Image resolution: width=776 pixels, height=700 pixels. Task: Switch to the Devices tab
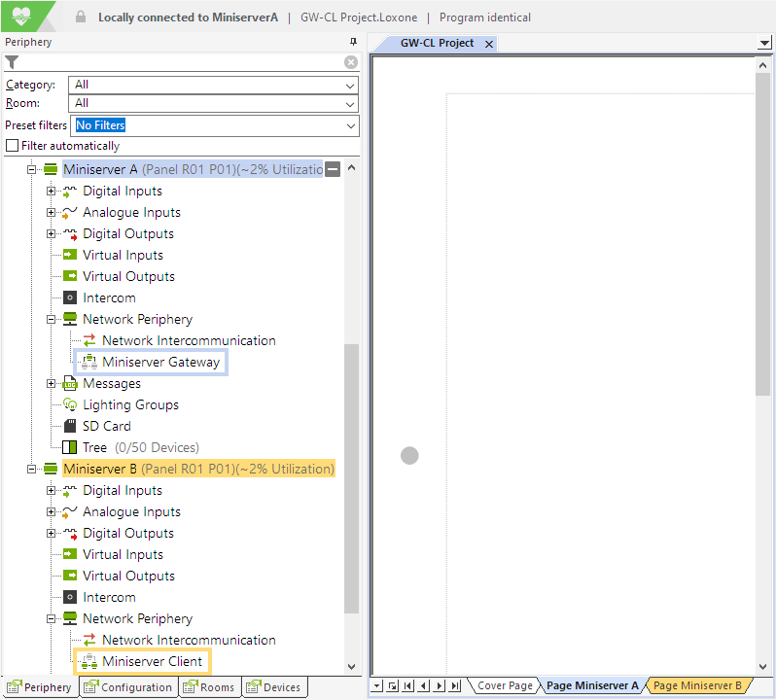(275, 687)
